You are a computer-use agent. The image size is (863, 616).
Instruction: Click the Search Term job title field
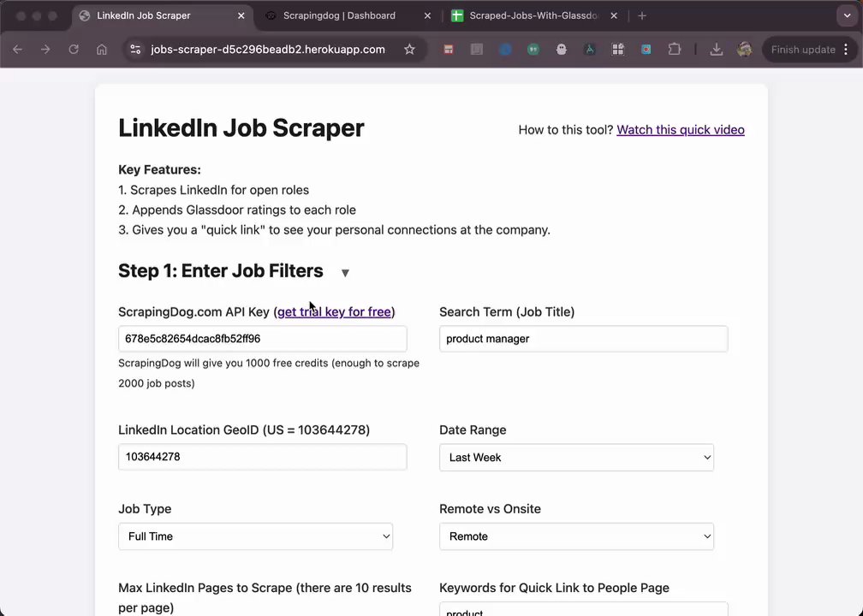coord(583,339)
